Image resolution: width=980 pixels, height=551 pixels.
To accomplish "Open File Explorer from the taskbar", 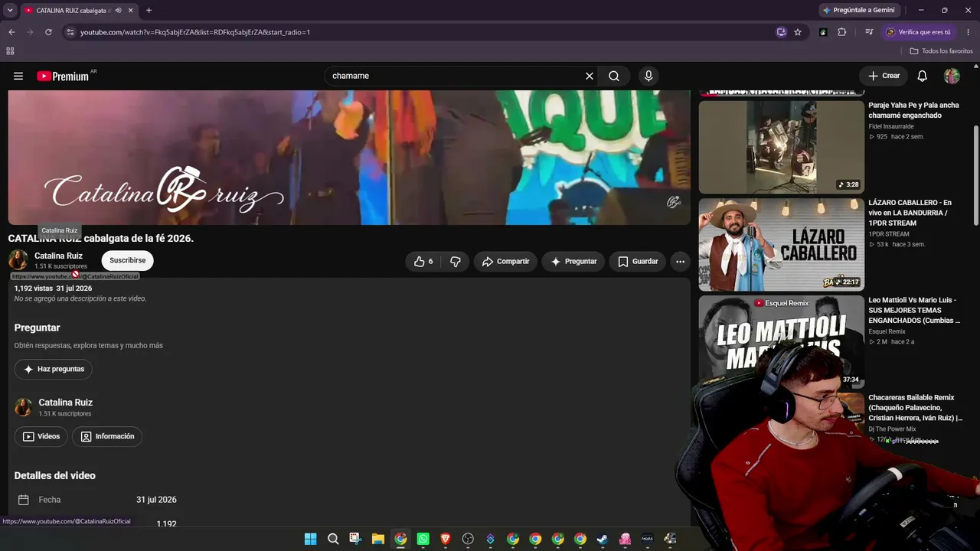I will click(x=378, y=539).
